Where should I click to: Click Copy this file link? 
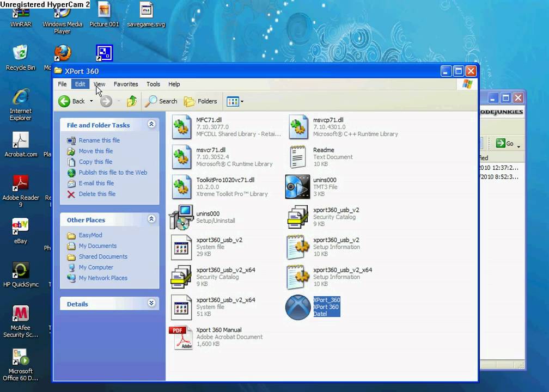click(95, 162)
